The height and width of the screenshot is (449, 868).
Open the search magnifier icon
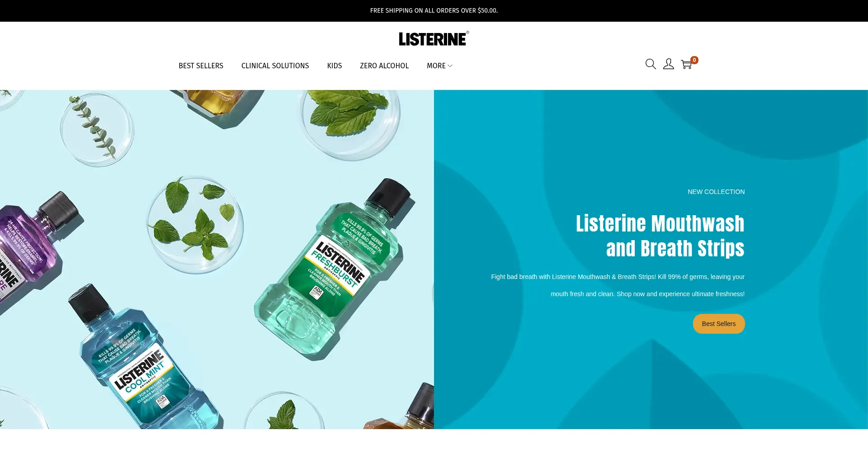tap(651, 64)
